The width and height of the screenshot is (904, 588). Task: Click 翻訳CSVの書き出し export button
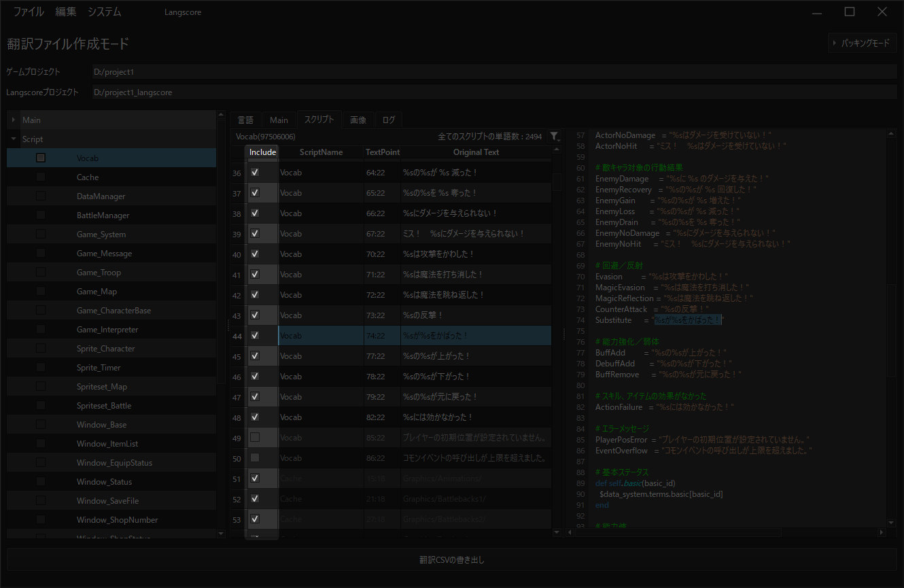point(452,560)
